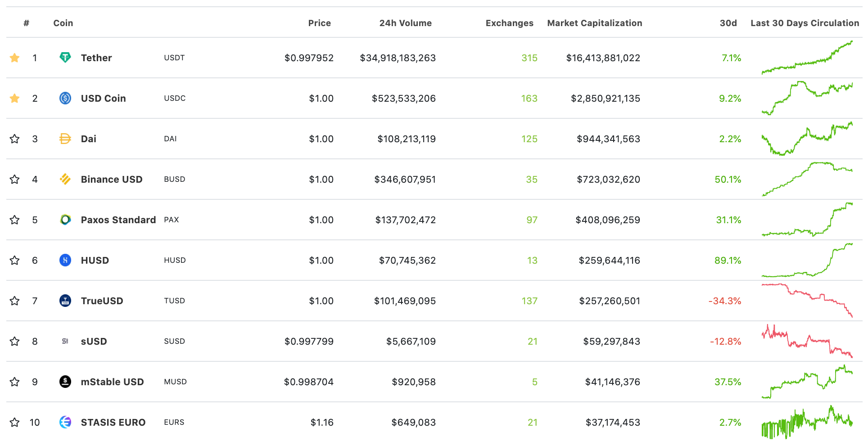Open the HUSD coin page link
The width and height of the screenshot is (868, 441).
tap(95, 260)
